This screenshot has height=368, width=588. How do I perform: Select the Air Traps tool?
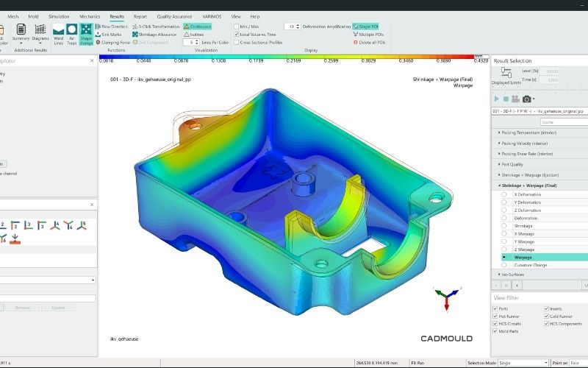pos(71,33)
